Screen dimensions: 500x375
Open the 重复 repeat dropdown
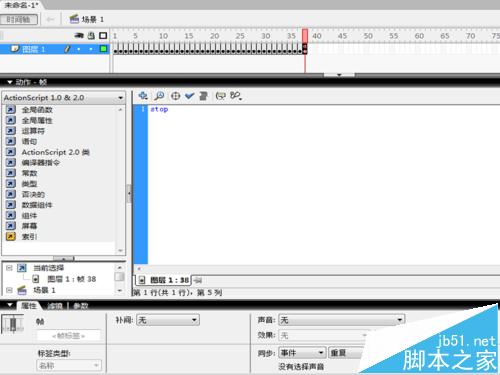(346, 352)
